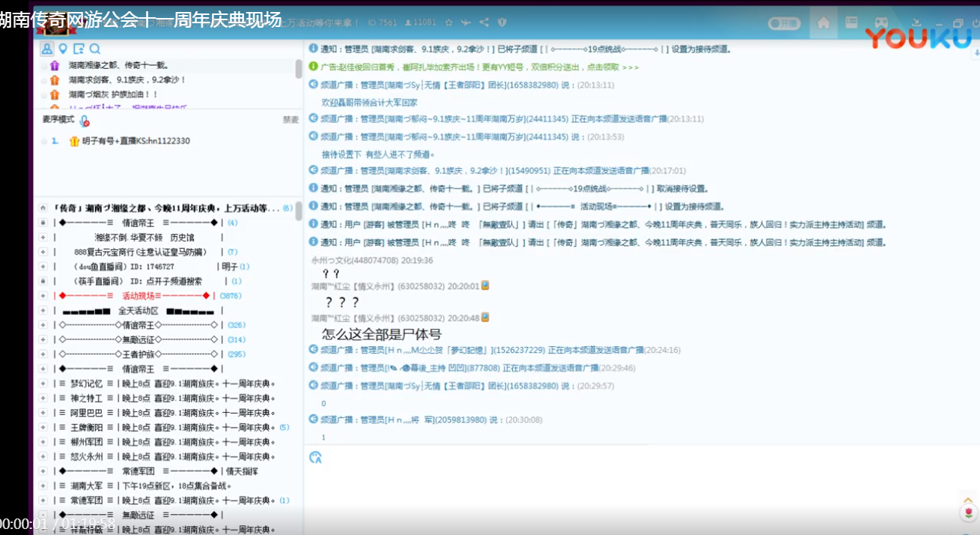Image resolution: width=980 pixels, height=535 pixels.
Task: Click the home icon of root channel
Action: [44, 208]
